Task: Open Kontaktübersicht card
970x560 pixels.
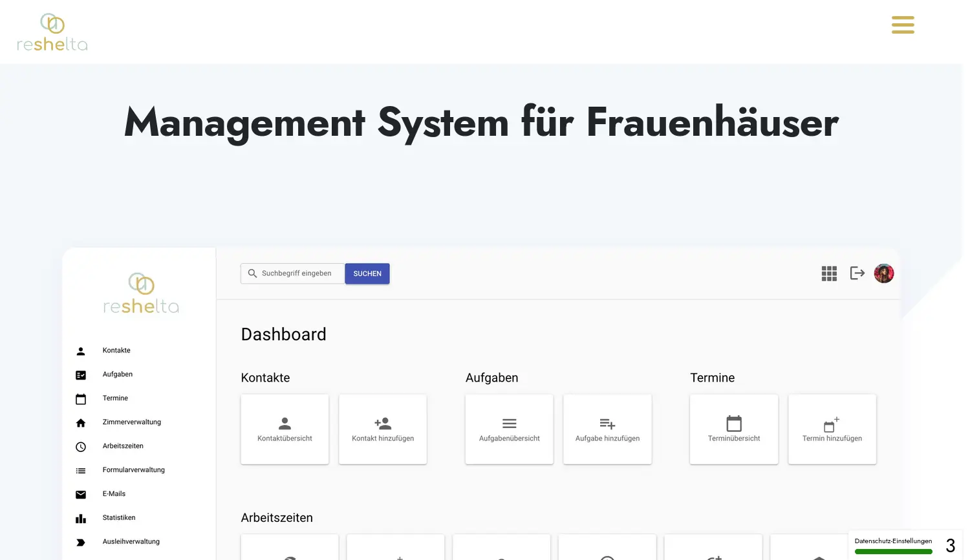Action: (285, 429)
